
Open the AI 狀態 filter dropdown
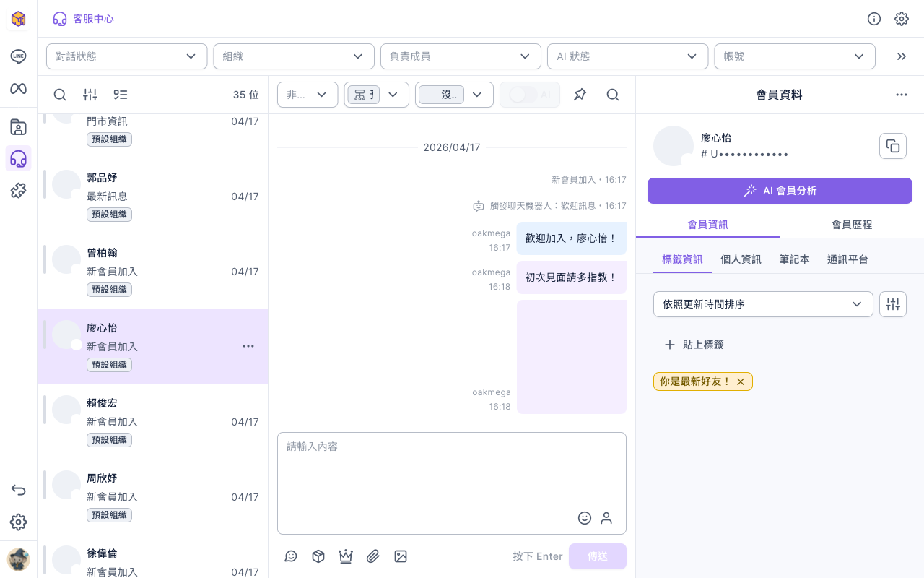point(627,56)
